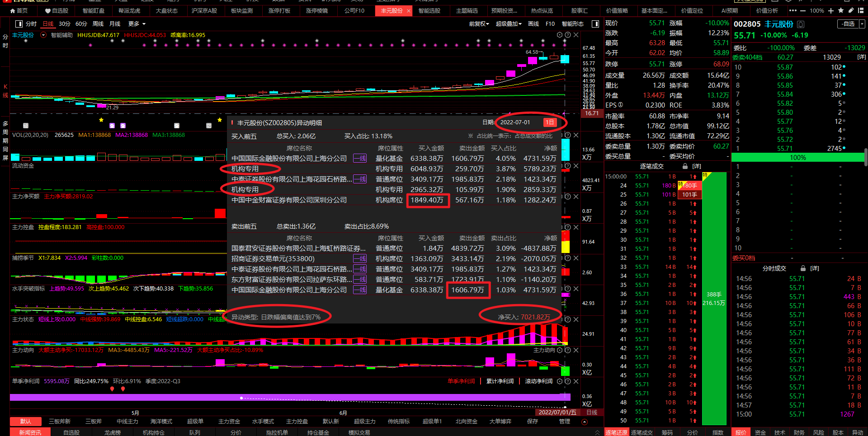Click 一线 badge beside 招商证券交易单元
This screenshot has width=868, height=436.
360,259
